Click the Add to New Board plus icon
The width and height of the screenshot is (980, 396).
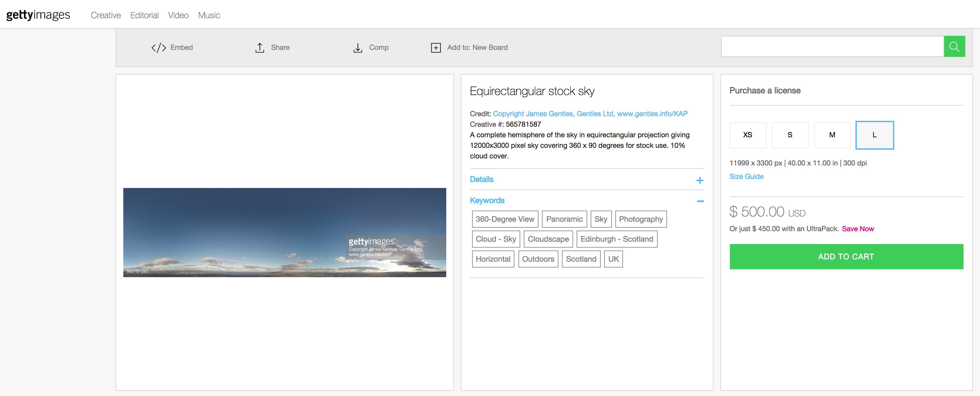point(436,48)
